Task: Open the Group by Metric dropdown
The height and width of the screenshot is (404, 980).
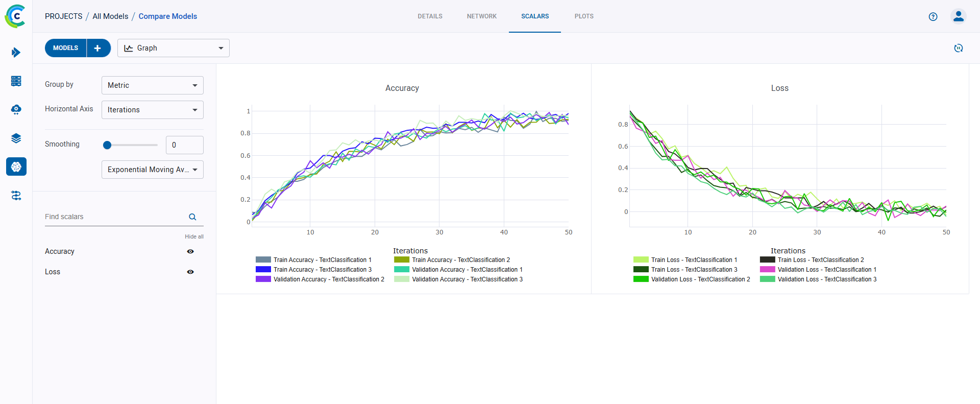Action: (x=152, y=85)
